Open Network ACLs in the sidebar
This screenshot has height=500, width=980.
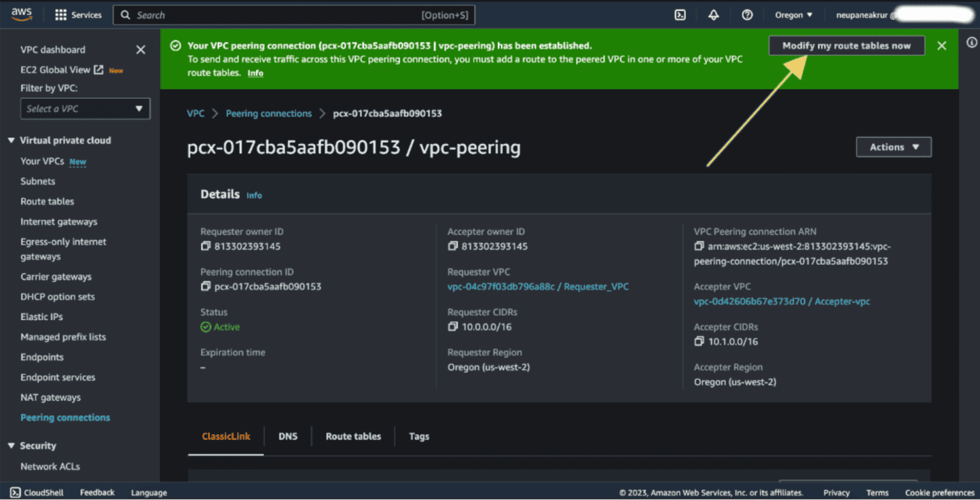coord(50,466)
